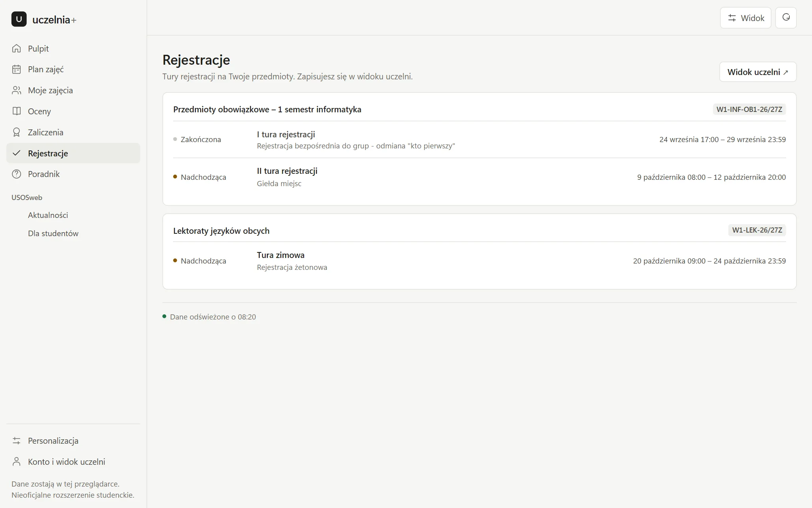Click the Zaliczenia award icon

click(x=16, y=132)
